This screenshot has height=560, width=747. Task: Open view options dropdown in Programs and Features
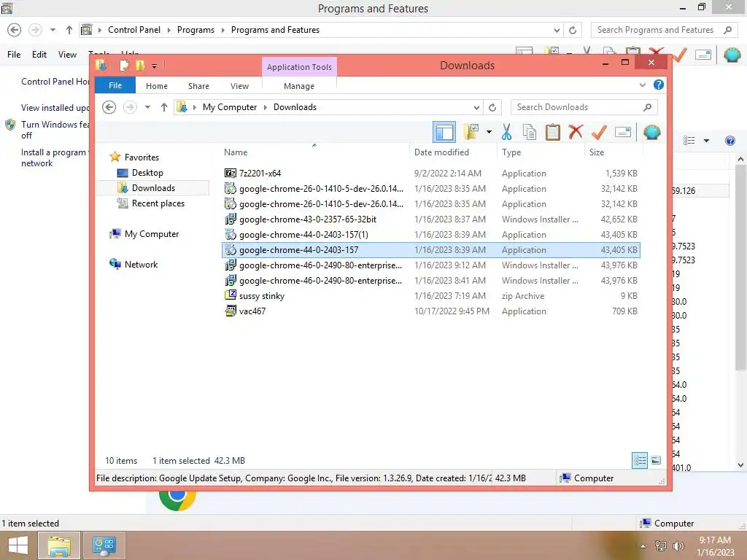tap(706, 141)
